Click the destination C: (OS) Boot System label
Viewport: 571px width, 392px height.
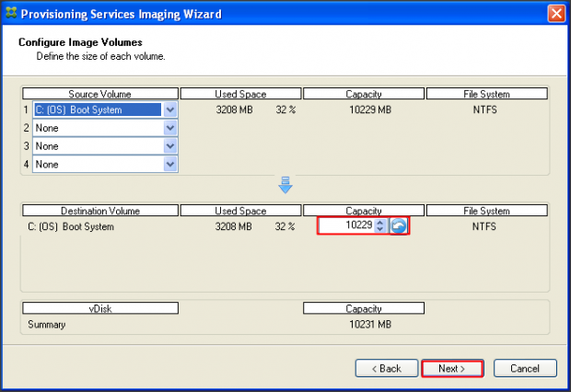pos(71,226)
